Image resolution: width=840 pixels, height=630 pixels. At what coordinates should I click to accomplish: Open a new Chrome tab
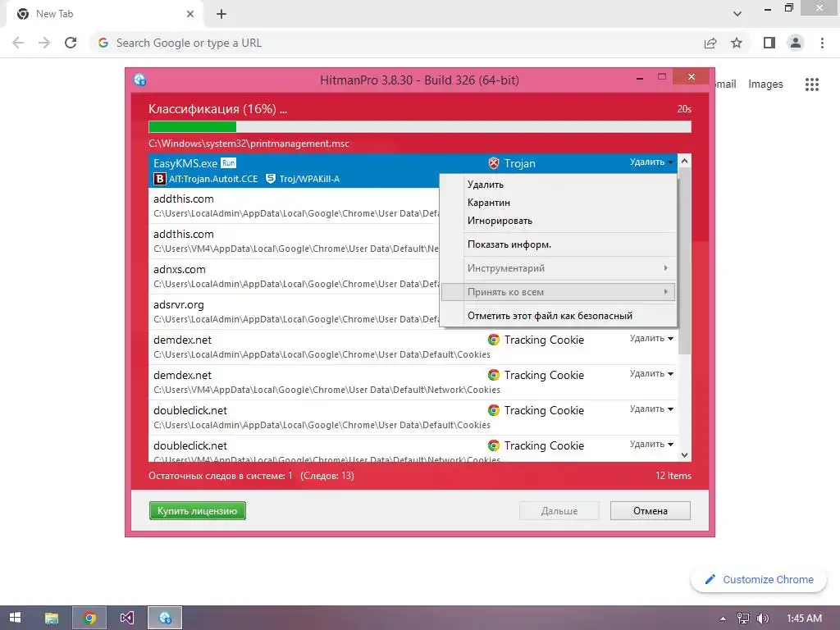(x=221, y=14)
